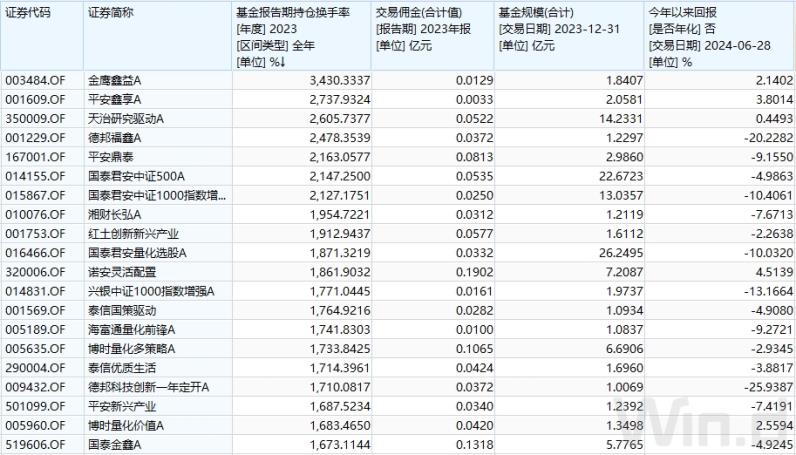
Task: Select return value -13.1664
Action: point(768,291)
